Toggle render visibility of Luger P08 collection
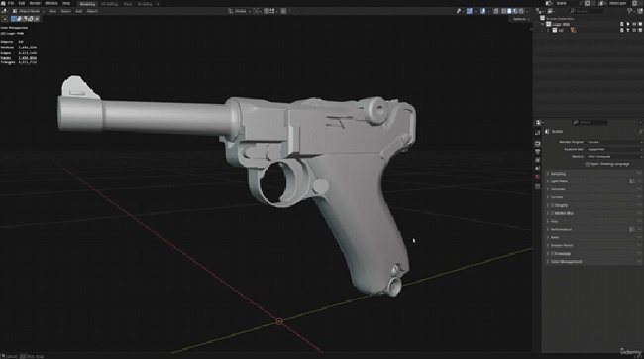 coord(640,24)
